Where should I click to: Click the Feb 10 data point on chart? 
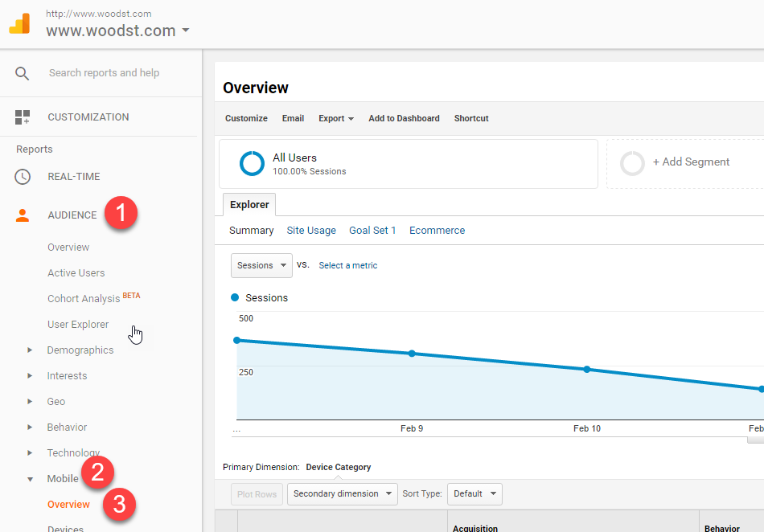point(586,370)
